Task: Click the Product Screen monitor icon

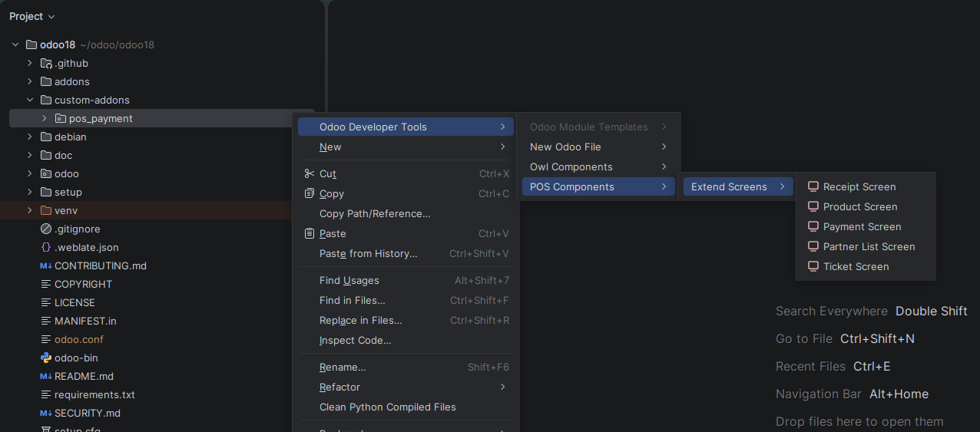Action: pos(813,206)
